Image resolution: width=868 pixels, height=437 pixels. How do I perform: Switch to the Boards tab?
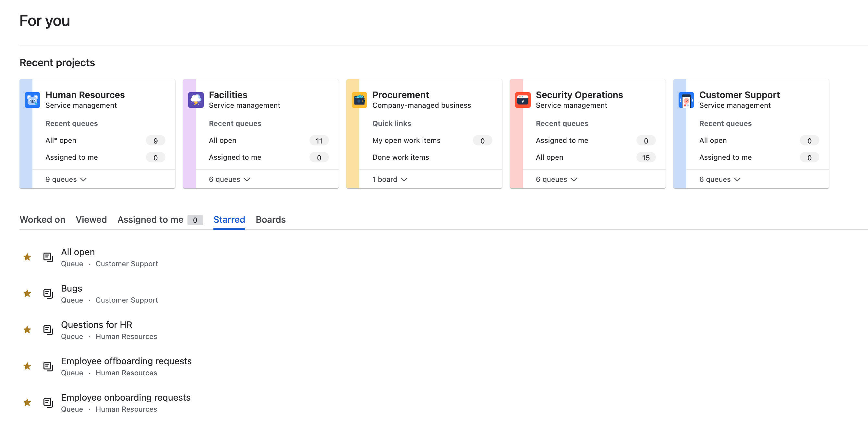click(x=271, y=219)
